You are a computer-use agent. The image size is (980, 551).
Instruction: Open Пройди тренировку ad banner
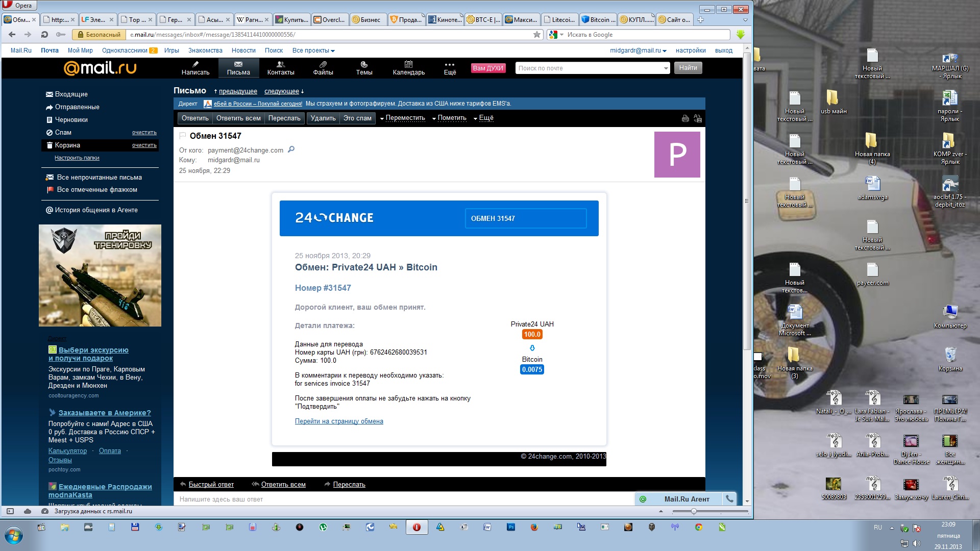point(100,275)
